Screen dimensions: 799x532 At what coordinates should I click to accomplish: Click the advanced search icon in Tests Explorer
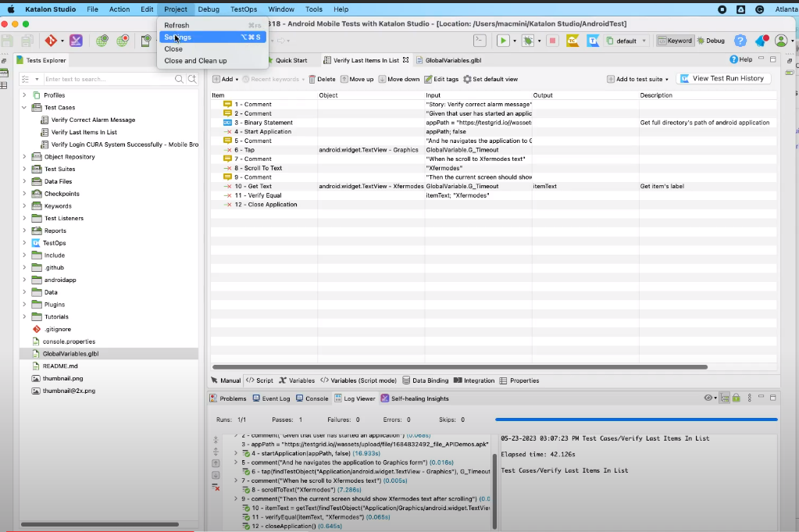pyautogui.click(x=193, y=79)
